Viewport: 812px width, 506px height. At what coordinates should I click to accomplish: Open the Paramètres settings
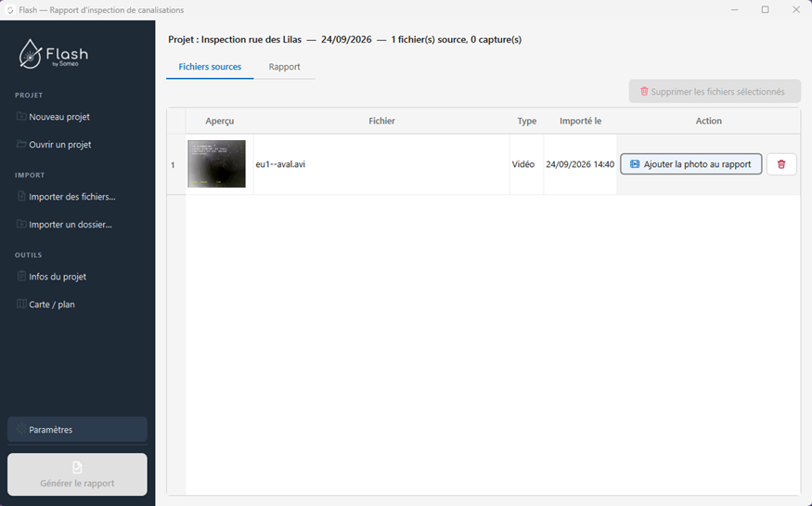click(x=77, y=429)
